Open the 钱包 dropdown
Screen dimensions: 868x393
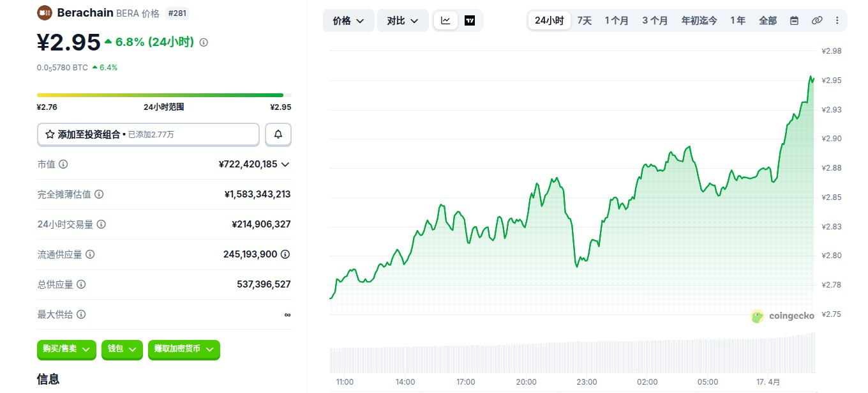pyautogui.click(x=122, y=349)
